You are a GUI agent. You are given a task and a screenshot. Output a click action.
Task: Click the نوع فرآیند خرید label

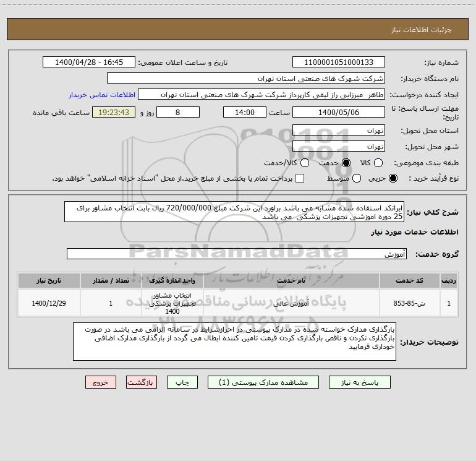pos(433,178)
